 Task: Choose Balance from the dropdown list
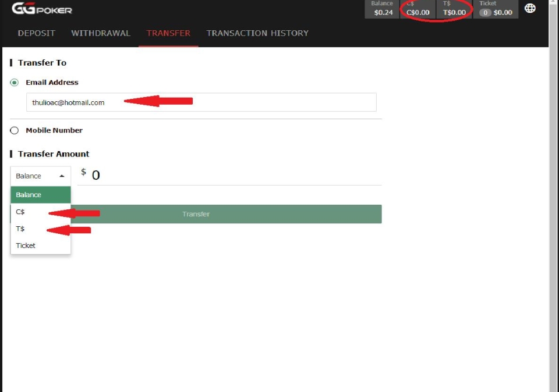click(x=40, y=195)
